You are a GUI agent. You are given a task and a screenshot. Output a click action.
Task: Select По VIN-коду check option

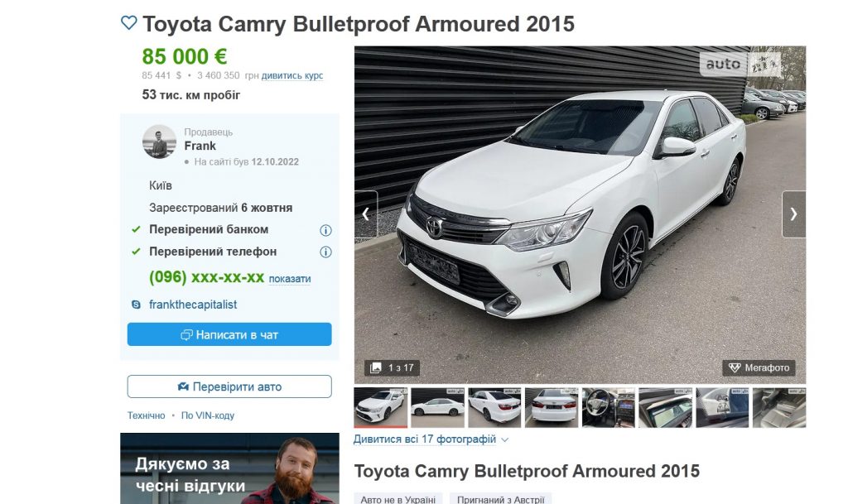pyautogui.click(x=208, y=415)
